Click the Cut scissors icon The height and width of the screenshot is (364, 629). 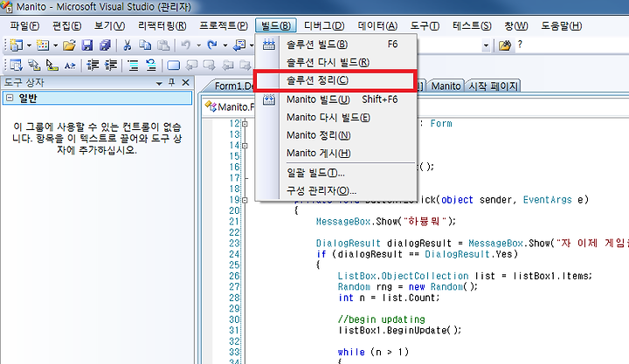point(128,45)
